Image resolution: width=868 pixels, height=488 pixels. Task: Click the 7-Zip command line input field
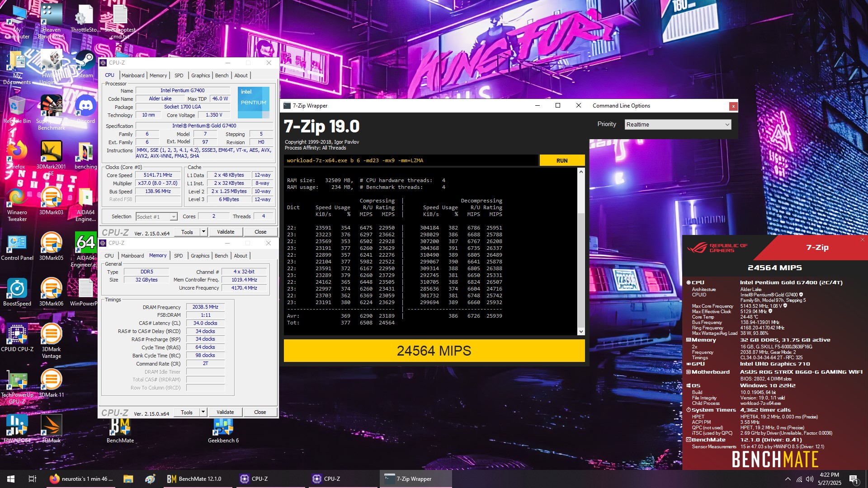pos(411,160)
